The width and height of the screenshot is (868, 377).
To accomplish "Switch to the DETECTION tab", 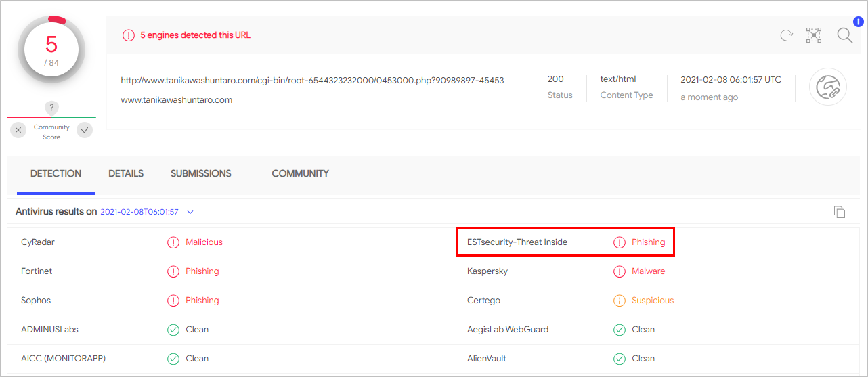I will (x=56, y=173).
